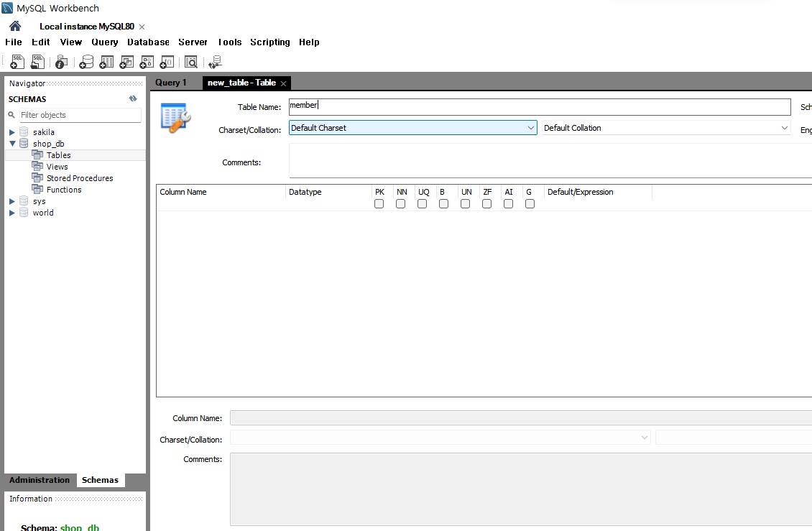Collapse the shop_db schema
Viewport: 812px width, 531px height.
12,144
